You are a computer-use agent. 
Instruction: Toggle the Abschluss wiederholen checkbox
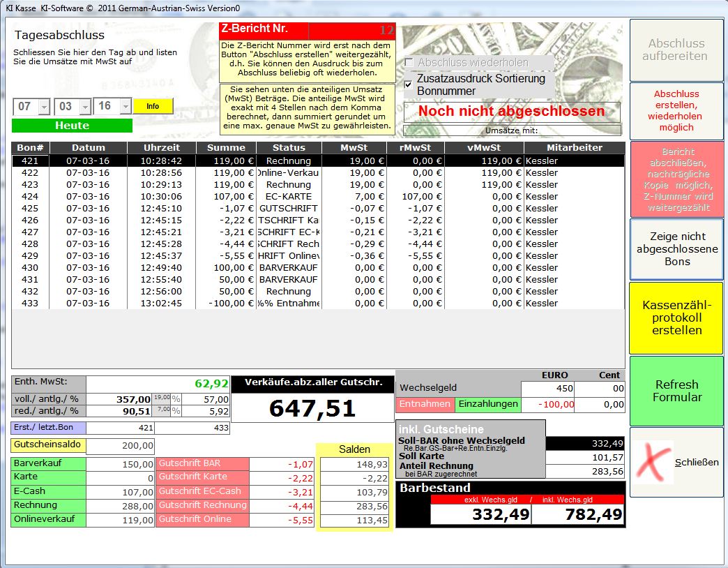[409, 63]
